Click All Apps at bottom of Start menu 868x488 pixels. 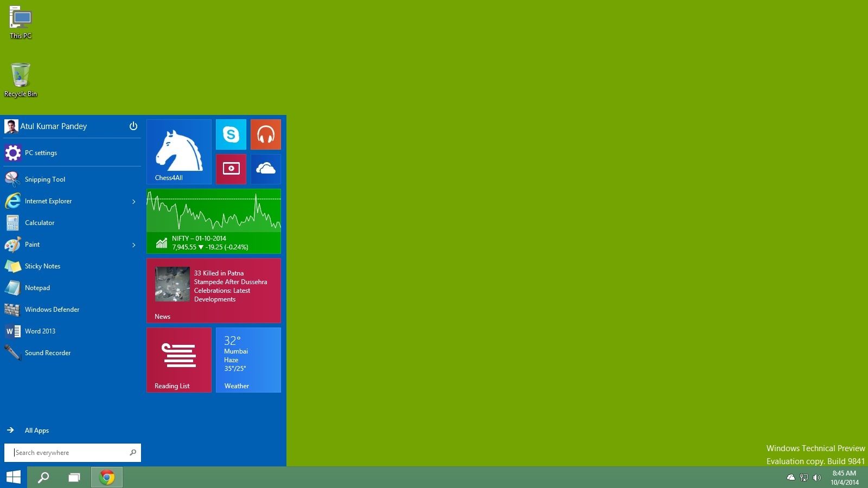click(x=28, y=431)
